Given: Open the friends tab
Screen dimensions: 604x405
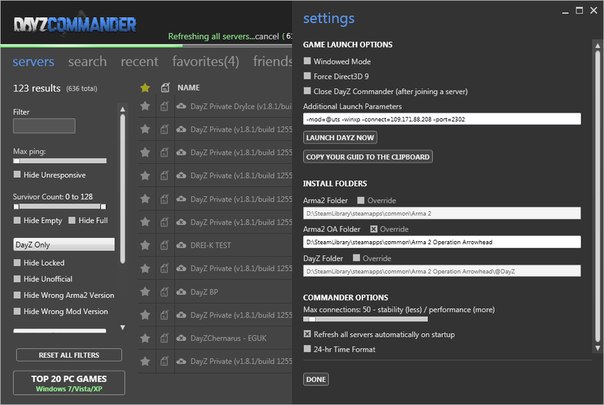Looking at the screenshot, I should coord(273,62).
